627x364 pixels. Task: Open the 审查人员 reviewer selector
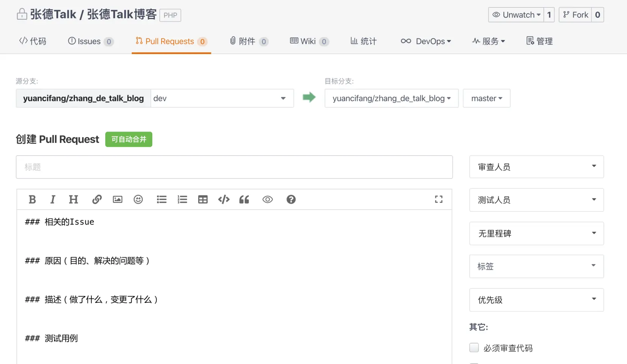tap(536, 167)
